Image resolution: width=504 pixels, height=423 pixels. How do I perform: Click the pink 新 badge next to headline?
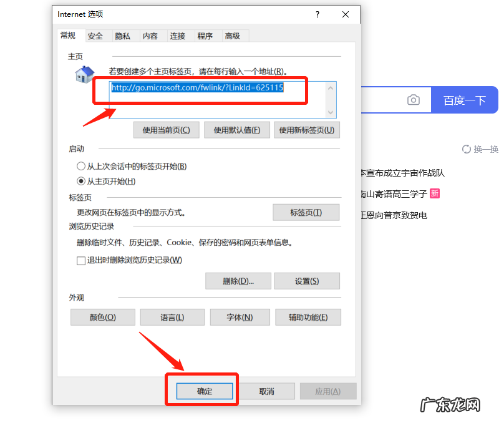pos(435,195)
